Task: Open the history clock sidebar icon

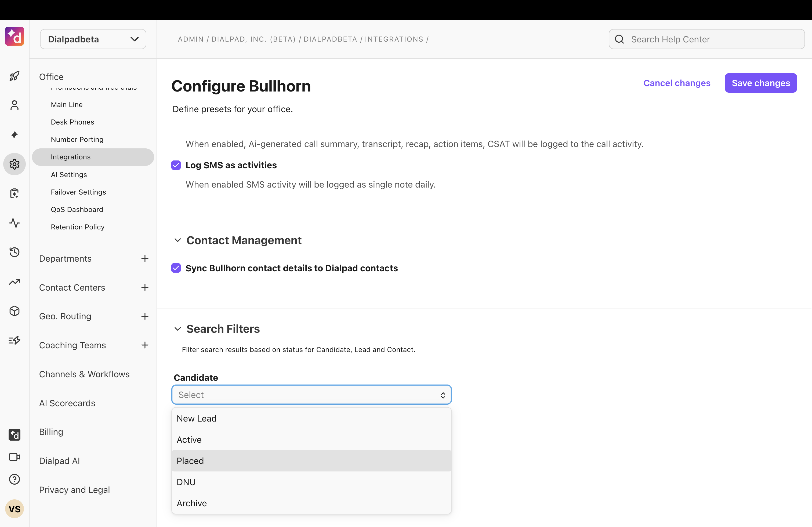Action: [14, 252]
